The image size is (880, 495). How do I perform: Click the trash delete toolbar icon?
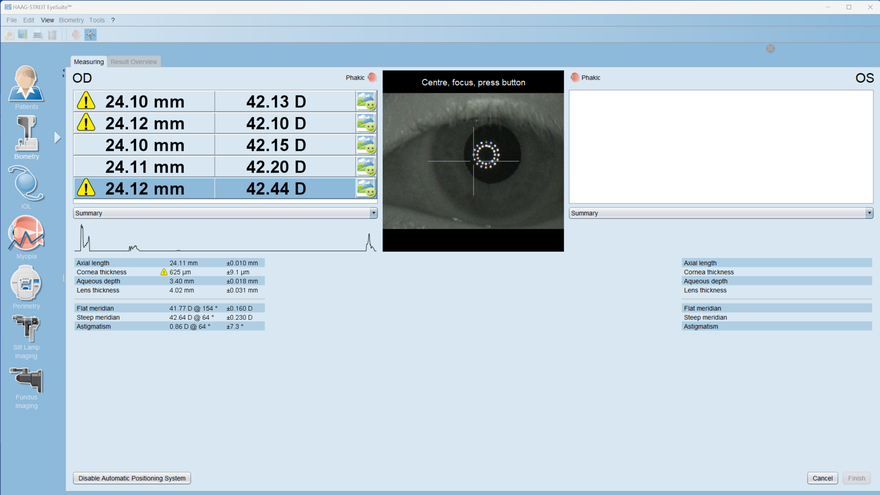click(52, 35)
